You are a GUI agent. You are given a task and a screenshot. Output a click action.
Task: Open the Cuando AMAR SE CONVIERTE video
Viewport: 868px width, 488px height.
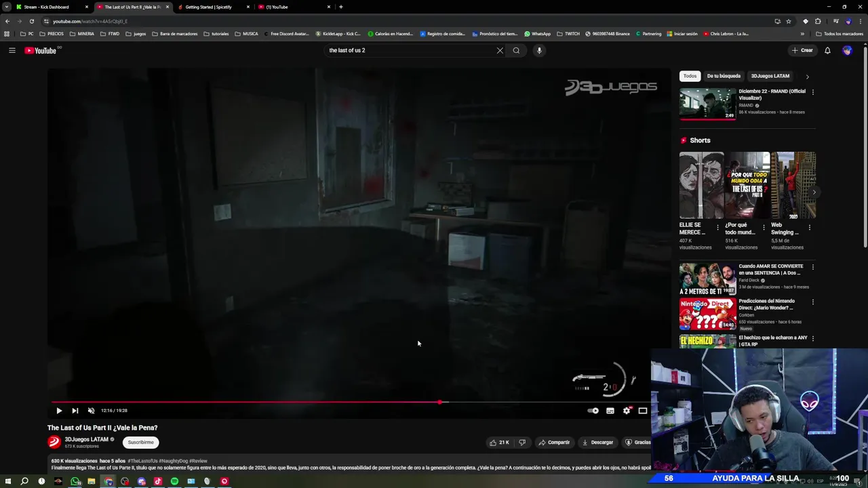[x=707, y=279]
